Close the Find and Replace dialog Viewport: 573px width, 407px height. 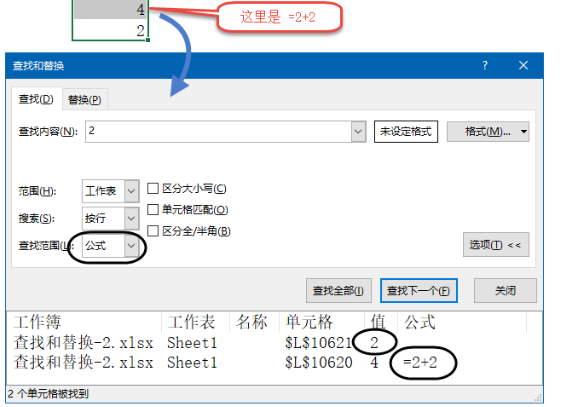coord(523,65)
